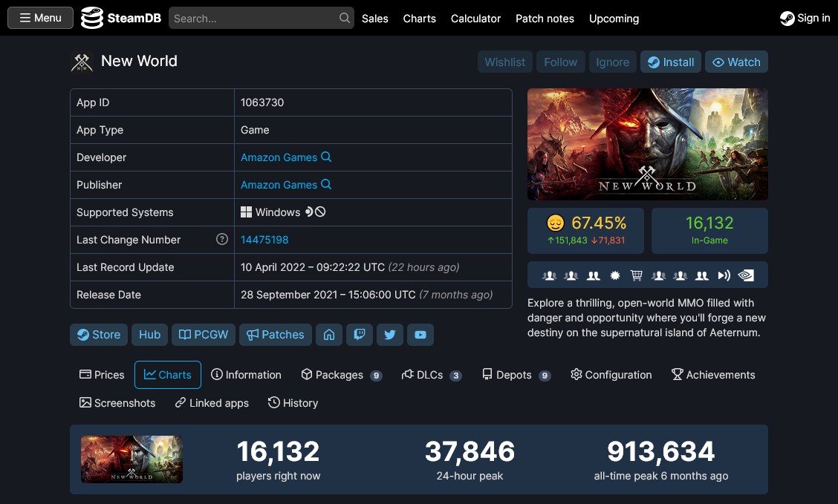Open the PCGW wiki button
This screenshot has width=838, height=504.
point(203,335)
